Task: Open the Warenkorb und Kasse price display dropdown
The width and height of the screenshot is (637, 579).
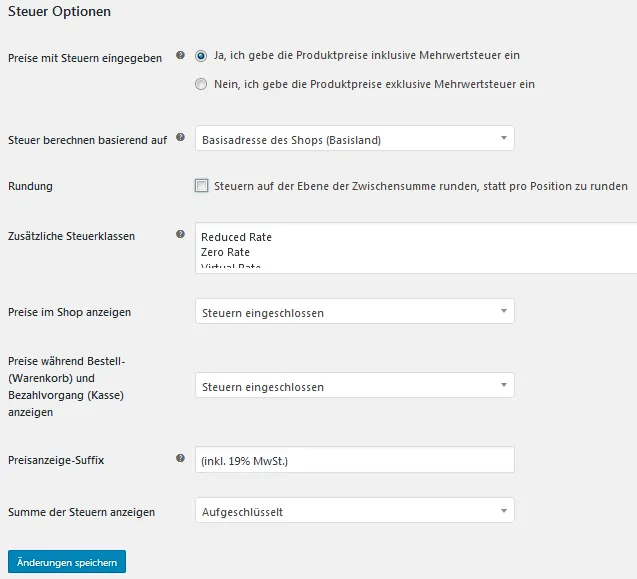Action: point(355,385)
